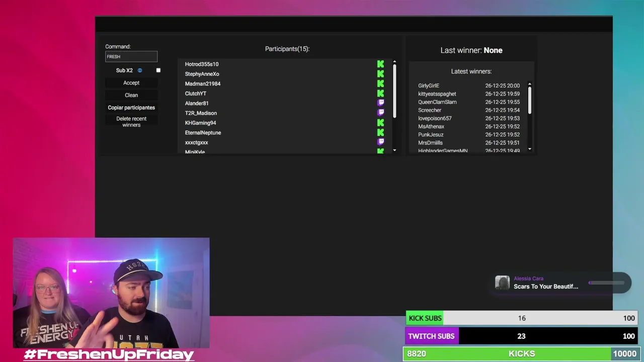Click the Last winner: None text
The height and width of the screenshot is (362, 644).
(x=471, y=50)
